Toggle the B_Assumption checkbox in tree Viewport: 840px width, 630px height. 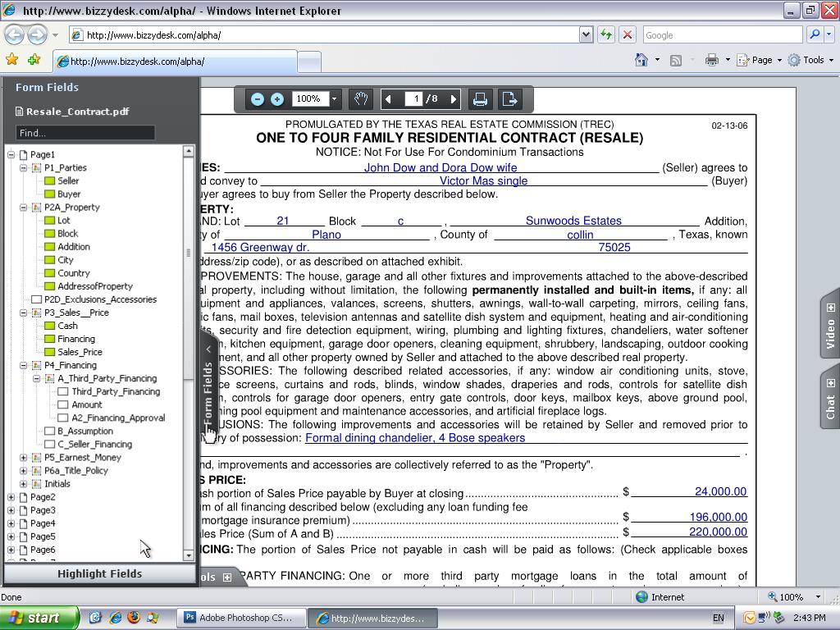[50, 431]
